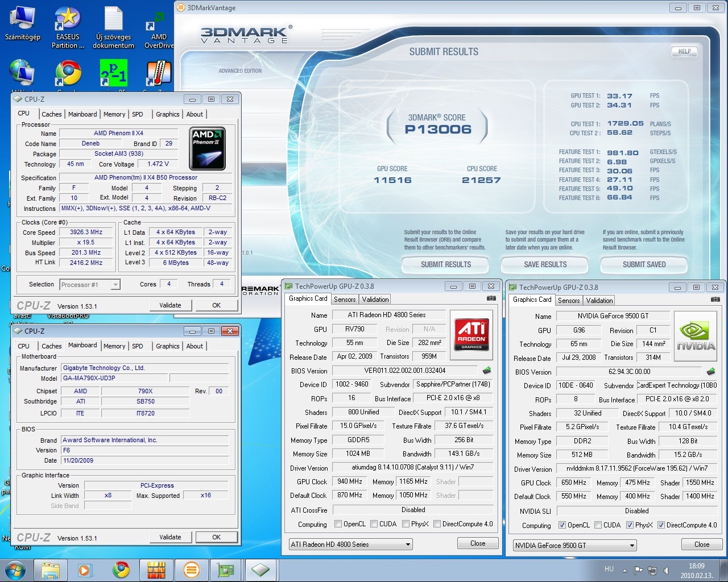Click the ATI Radeon logo in GPU-Z
The width and height of the screenshot is (728, 582).
coord(472,335)
